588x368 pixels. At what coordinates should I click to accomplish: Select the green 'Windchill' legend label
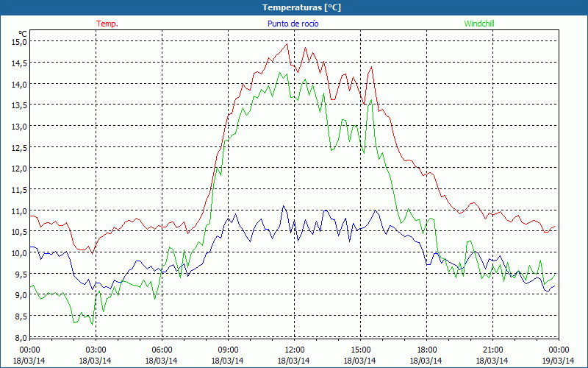pyautogui.click(x=479, y=24)
